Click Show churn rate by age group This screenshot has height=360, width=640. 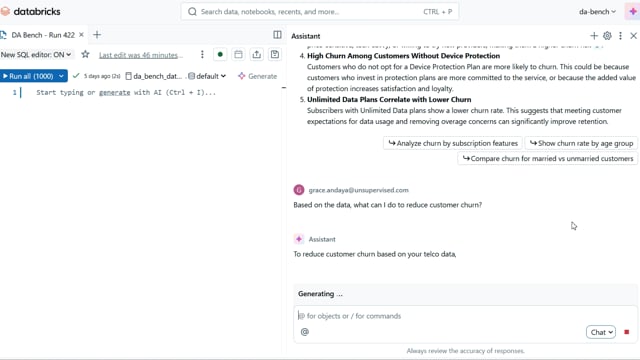click(x=581, y=143)
